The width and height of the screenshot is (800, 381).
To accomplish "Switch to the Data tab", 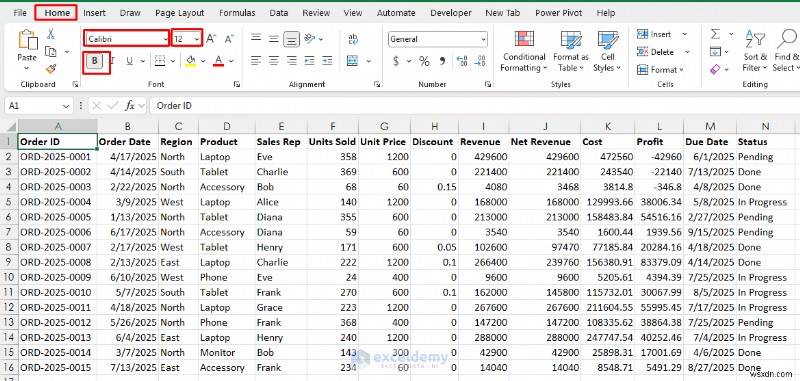I will [x=279, y=13].
